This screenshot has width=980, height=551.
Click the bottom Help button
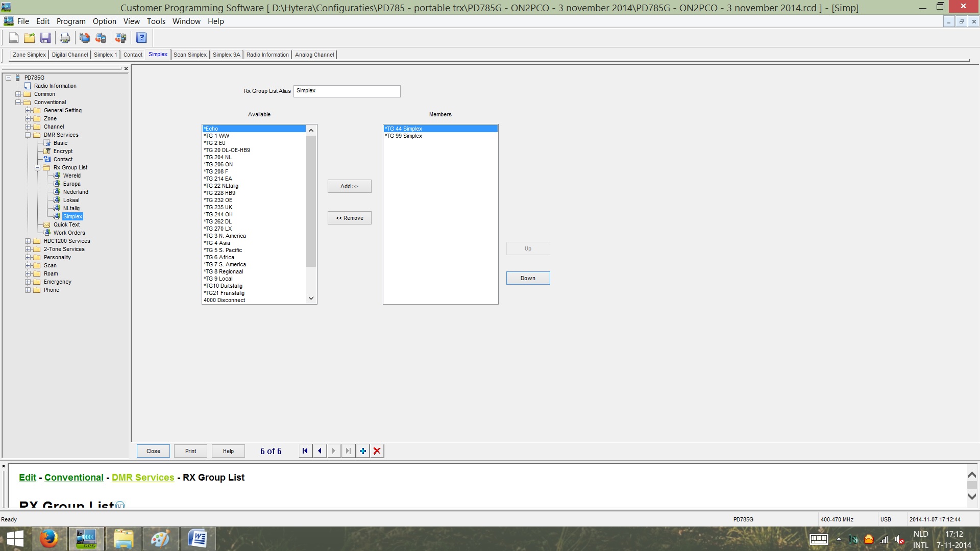coord(228,451)
